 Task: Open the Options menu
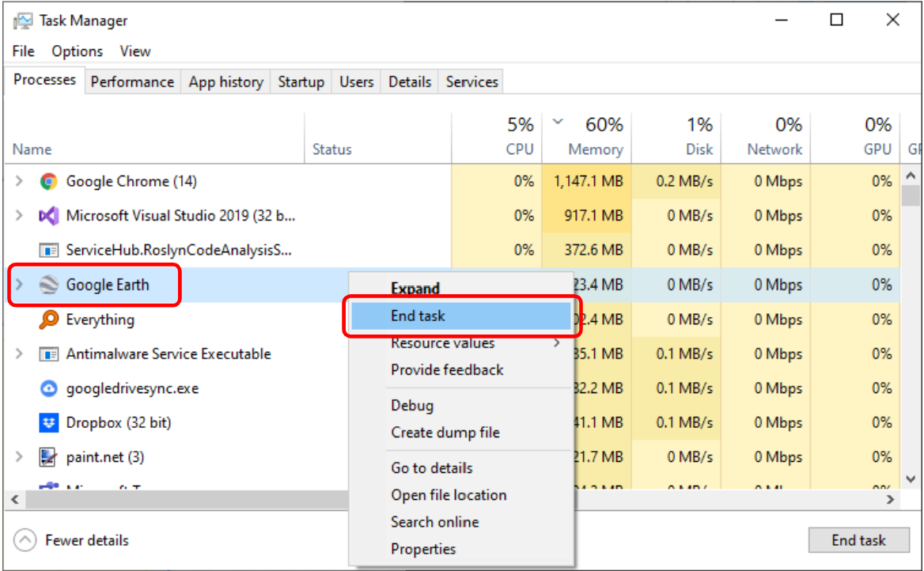pos(78,51)
